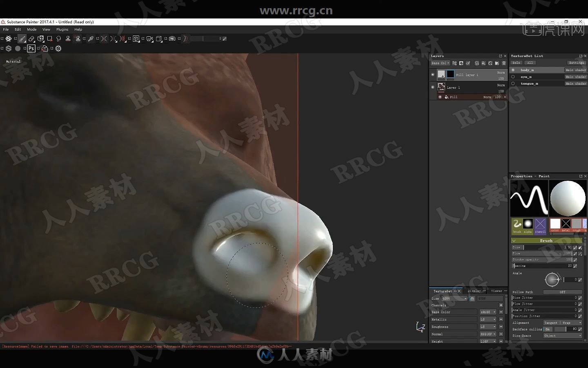
Task: Click the gray sphere icon in second toolbar
Action: coord(18,48)
